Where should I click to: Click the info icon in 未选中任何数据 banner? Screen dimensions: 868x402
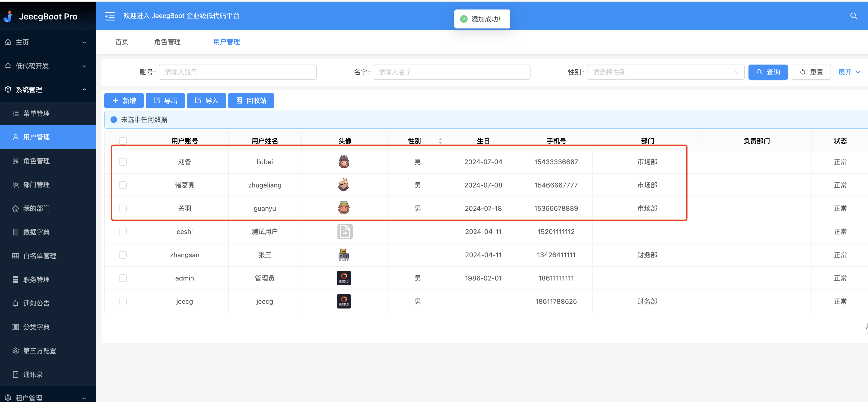tap(114, 120)
